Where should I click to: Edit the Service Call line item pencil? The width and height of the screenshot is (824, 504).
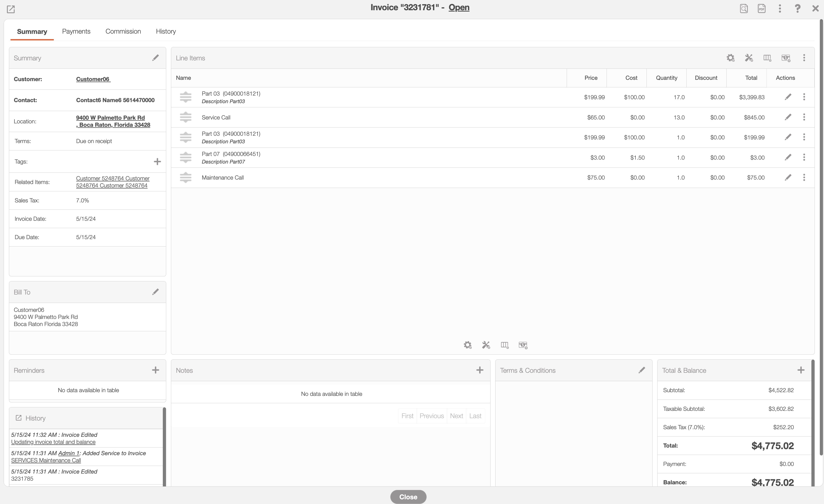coord(788,117)
